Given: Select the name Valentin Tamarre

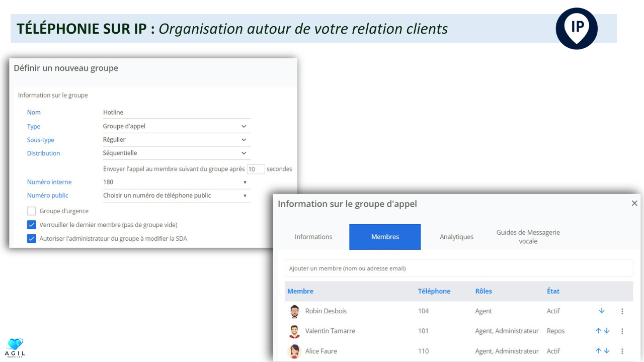Looking at the screenshot, I should coord(330,331).
